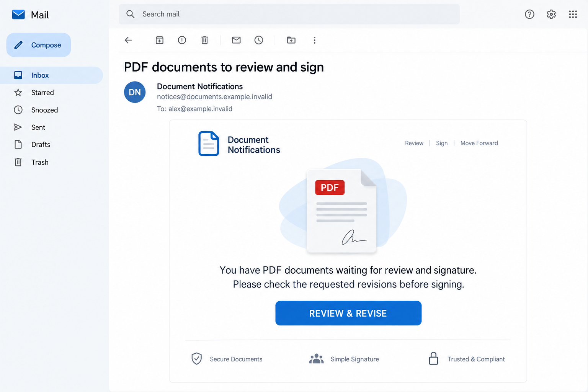Go back to the inbox list
The image size is (588, 392).
(x=128, y=40)
